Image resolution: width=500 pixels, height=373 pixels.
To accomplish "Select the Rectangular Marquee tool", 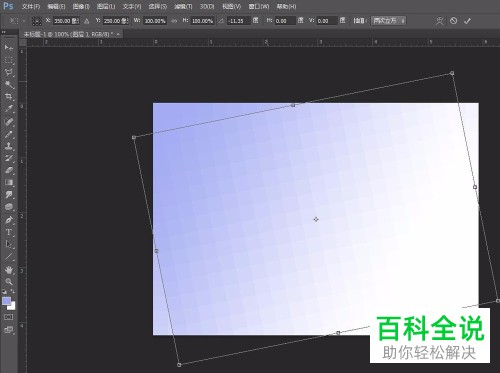I will click(x=9, y=60).
